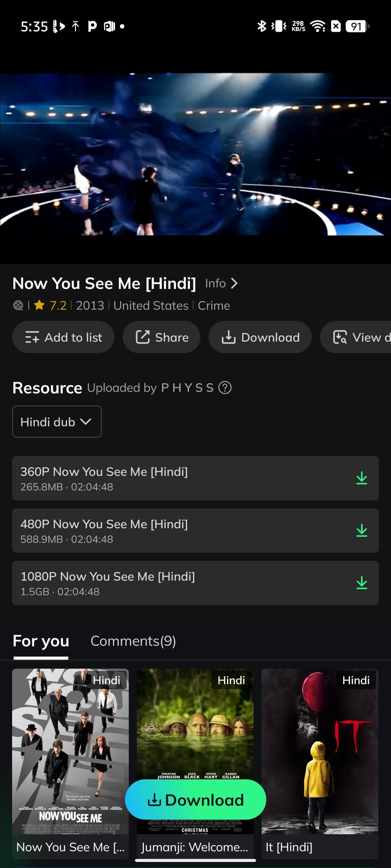
Task: Switch to the Comments(9) tab
Action: click(x=133, y=641)
